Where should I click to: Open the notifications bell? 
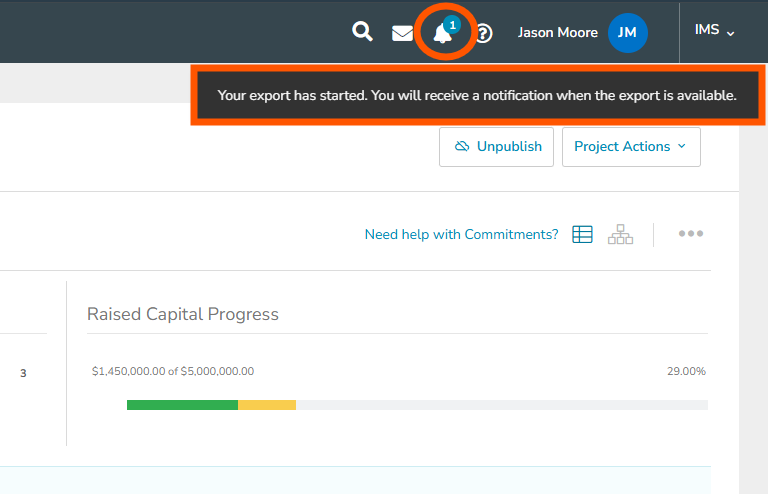coord(443,33)
